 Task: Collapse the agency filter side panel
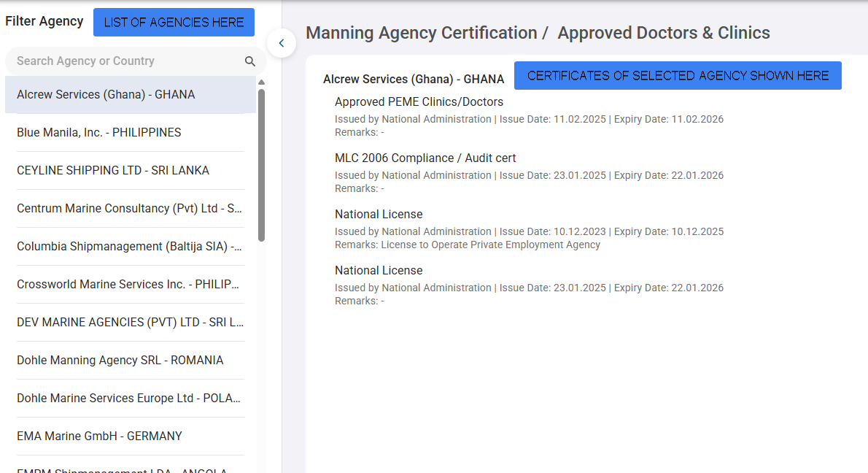click(282, 43)
